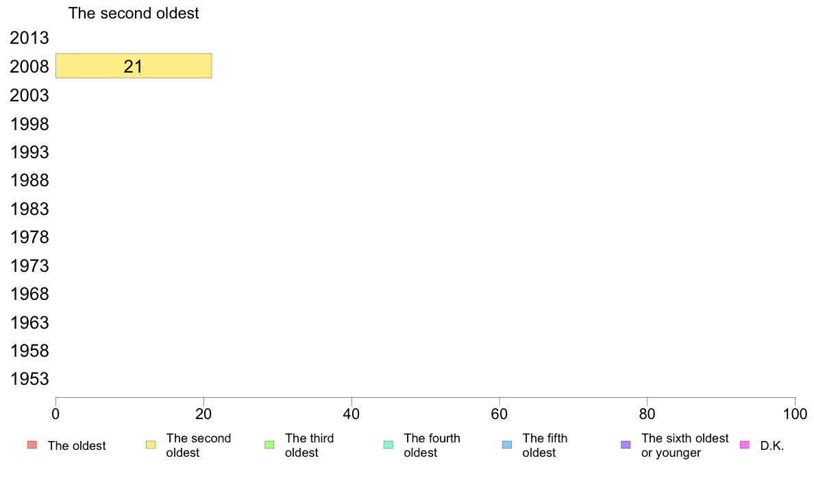Click the 100 tick label on x-axis
The height and width of the screenshot is (504, 814).
(795, 414)
